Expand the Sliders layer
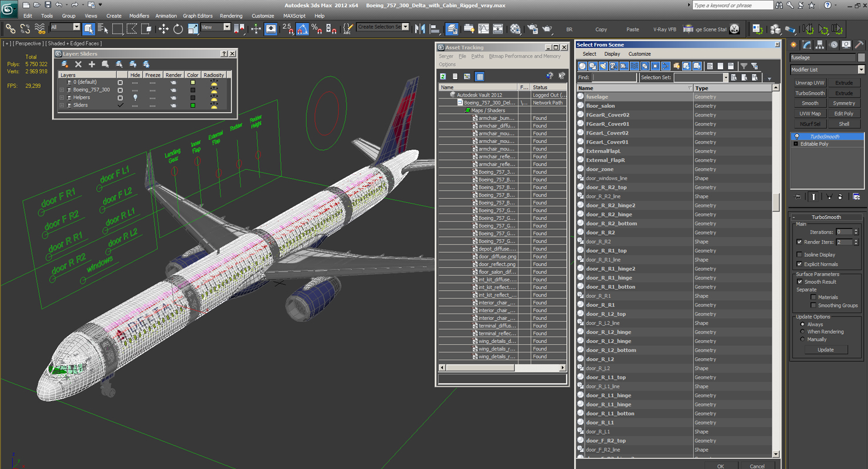 coord(62,105)
